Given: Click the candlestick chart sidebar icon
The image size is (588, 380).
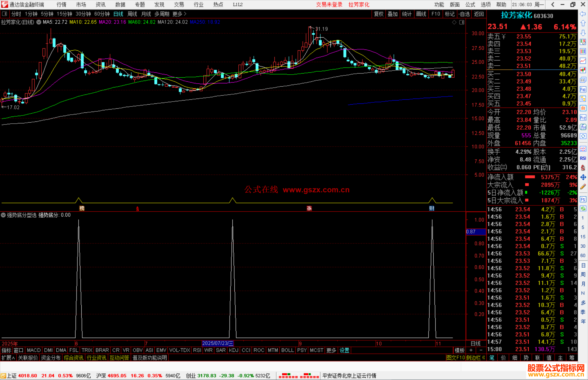Looking at the screenshot, I should click(x=583, y=70).
